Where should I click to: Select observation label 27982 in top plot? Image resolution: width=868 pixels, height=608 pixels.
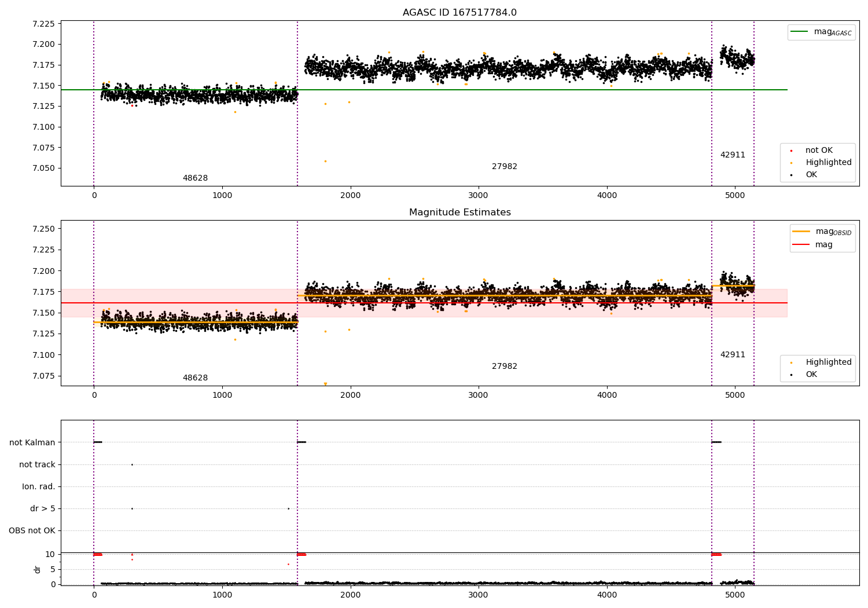[505, 167]
